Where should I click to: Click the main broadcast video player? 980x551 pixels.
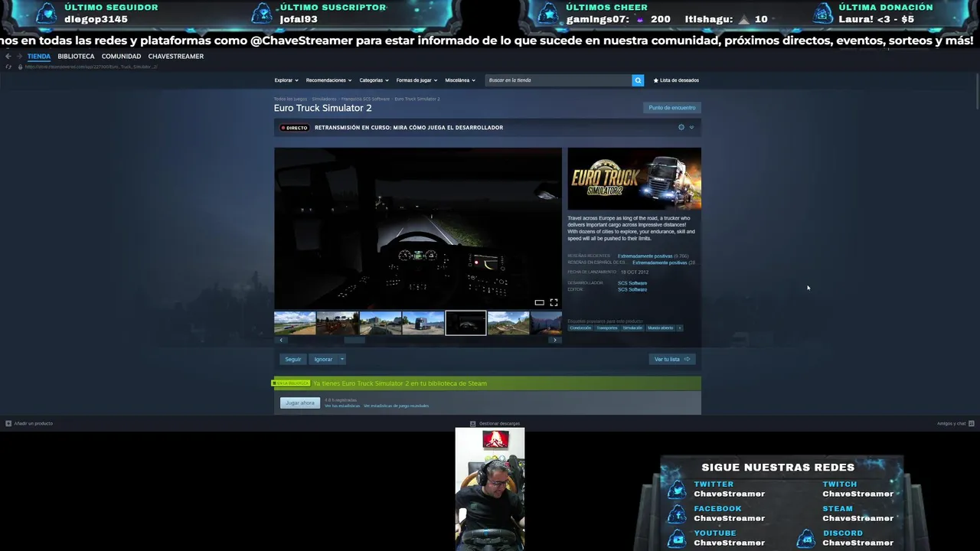click(x=418, y=228)
